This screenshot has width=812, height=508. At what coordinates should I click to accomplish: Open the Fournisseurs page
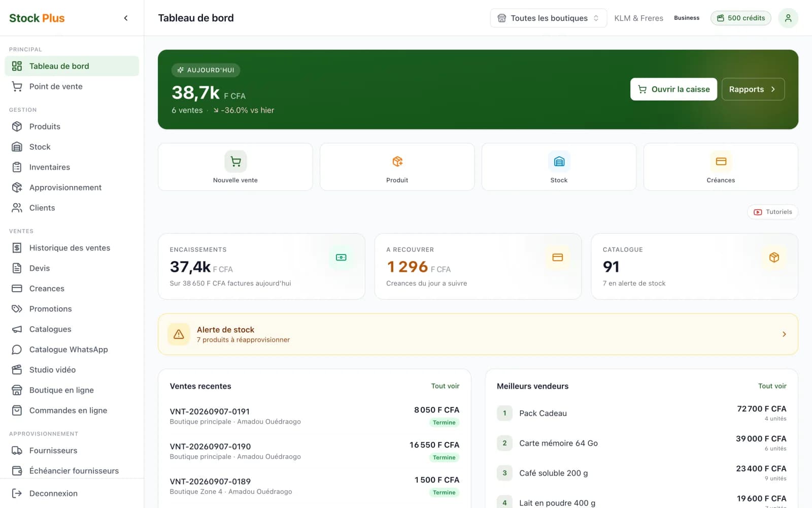click(x=72, y=451)
